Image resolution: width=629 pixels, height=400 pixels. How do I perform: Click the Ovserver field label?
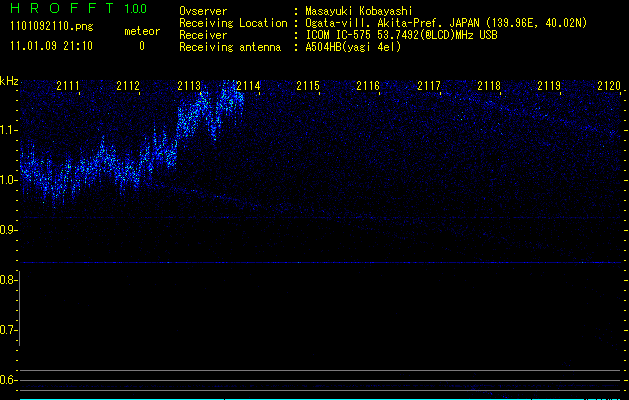coord(203,11)
